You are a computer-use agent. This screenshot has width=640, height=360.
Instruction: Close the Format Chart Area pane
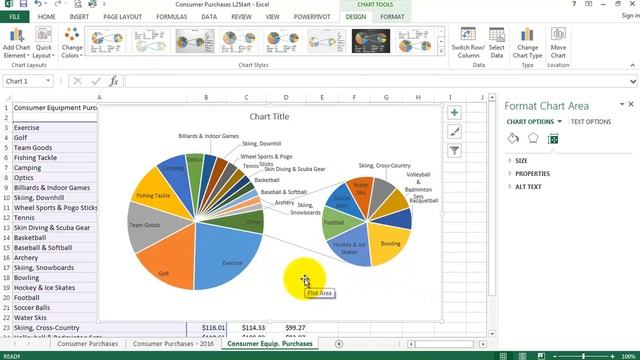(631, 104)
